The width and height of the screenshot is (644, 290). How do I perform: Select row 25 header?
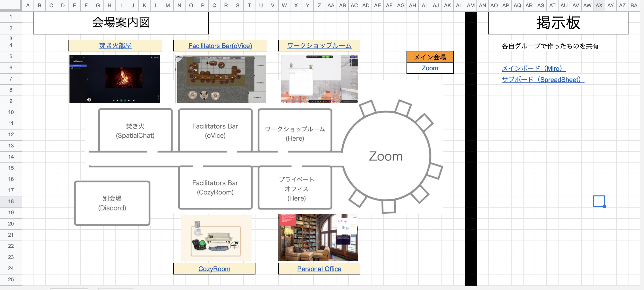click(x=11, y=280)
